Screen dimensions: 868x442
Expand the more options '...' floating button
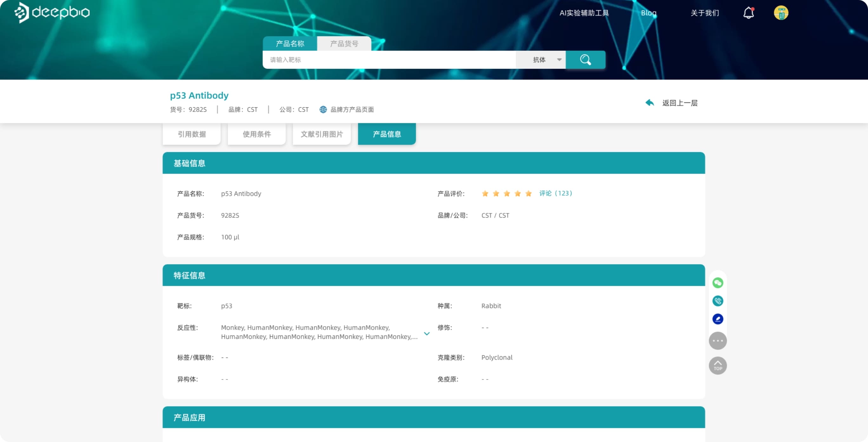click(x=718, y=340)
